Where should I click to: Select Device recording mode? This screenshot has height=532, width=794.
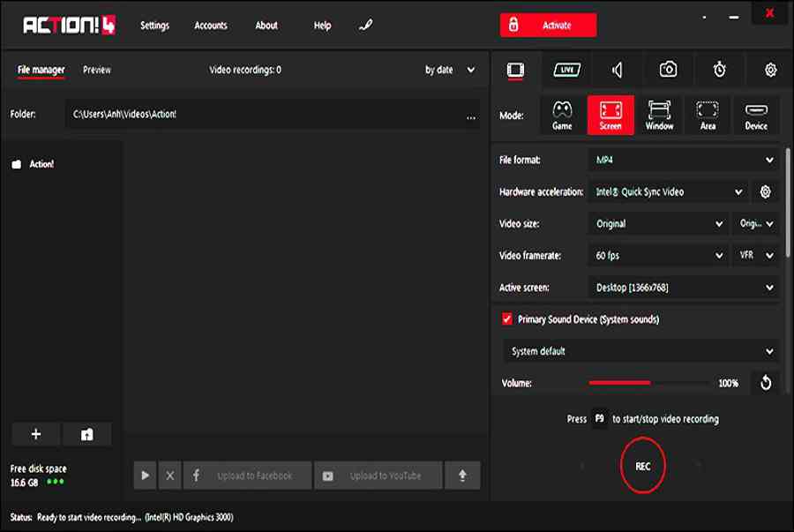[756, 115]
